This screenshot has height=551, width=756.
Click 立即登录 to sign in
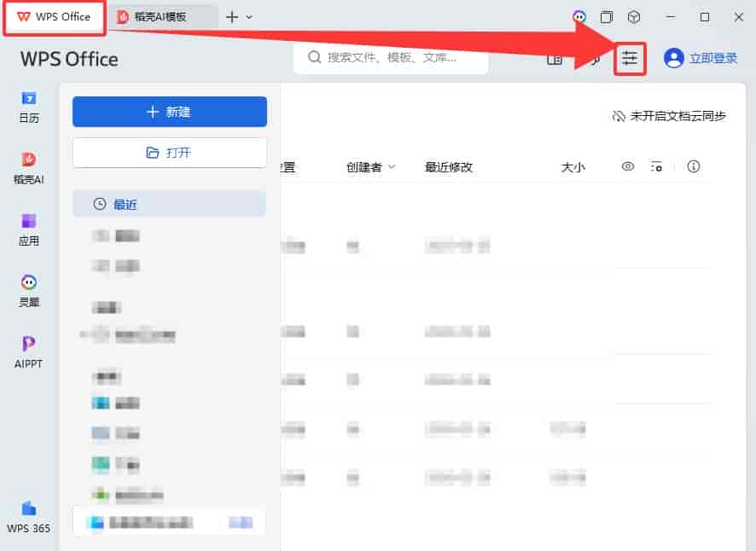712,58
